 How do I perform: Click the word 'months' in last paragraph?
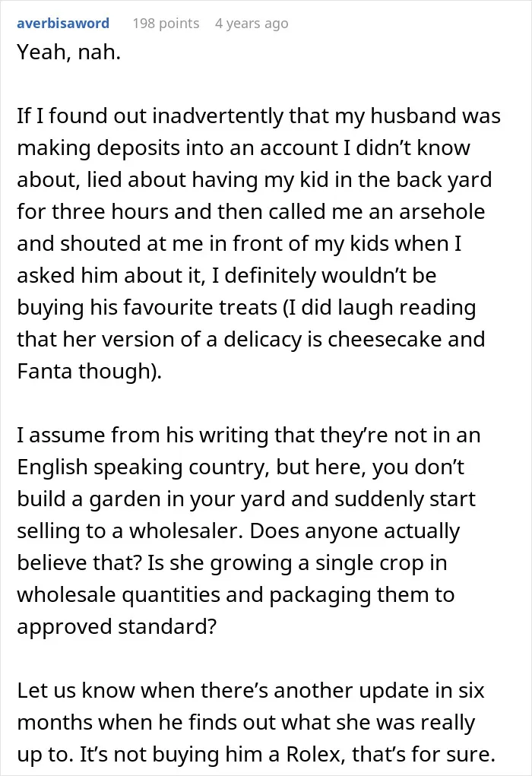pyautogui.click(x=55, y=722)
